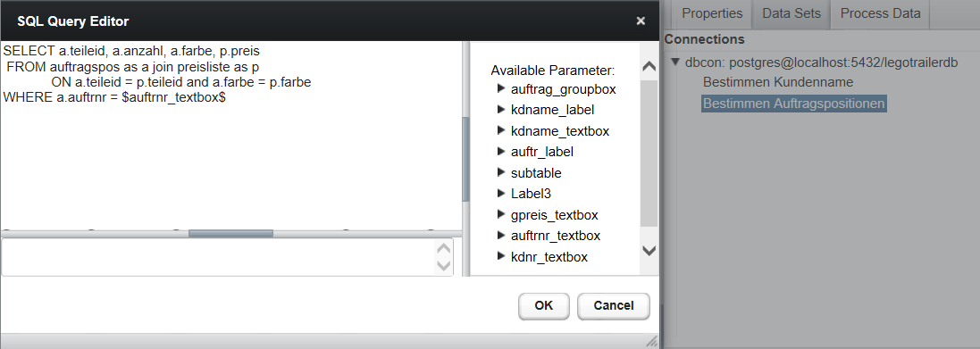Expand the kdnr_textbox parameter node
The height and width of the screenshot is (349, 980).
500,256
